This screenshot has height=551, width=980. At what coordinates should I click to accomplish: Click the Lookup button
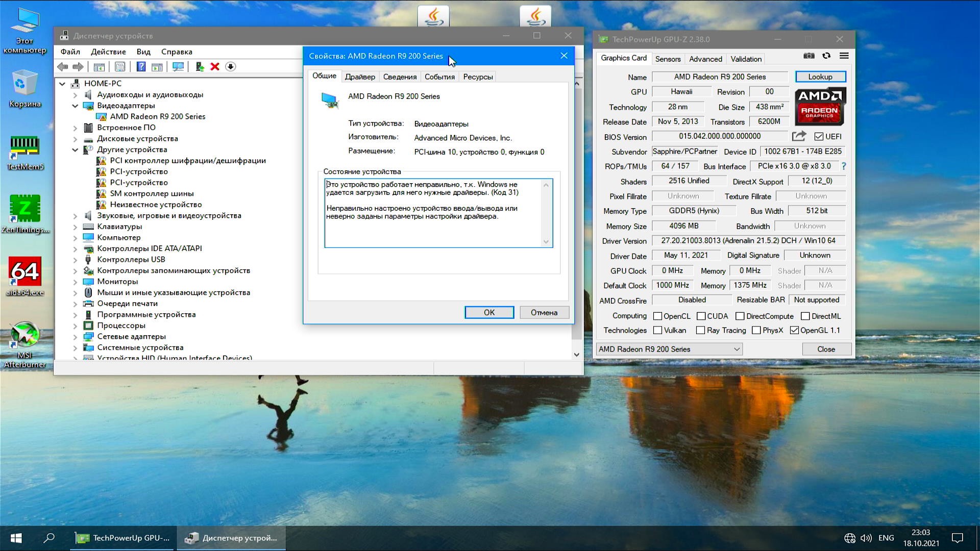[x=820, y=77]
